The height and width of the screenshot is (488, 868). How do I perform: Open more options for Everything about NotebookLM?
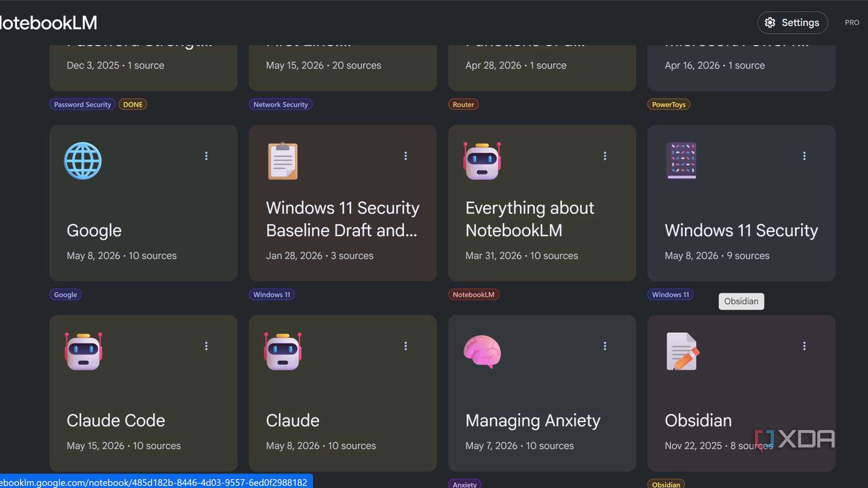605,156
